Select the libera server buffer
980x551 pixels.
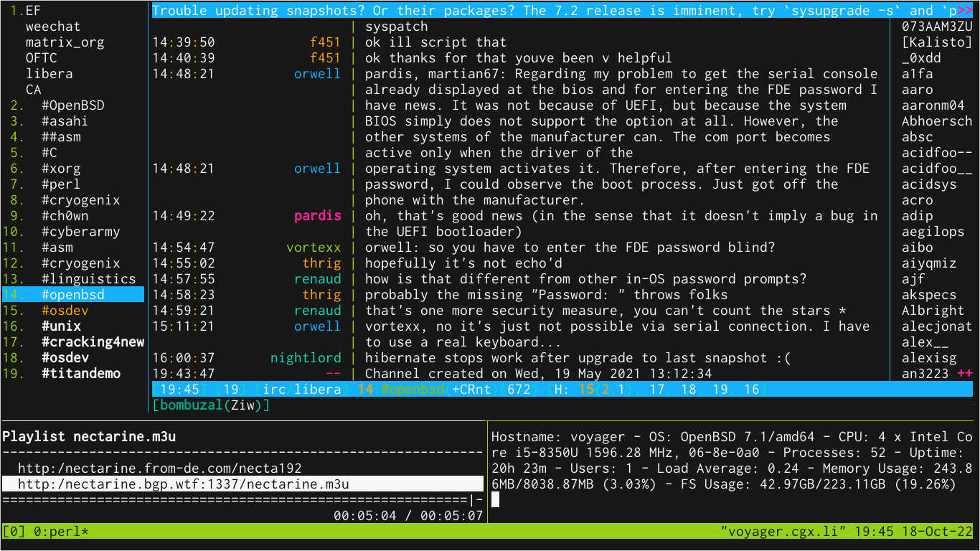(x=50, y=74)
